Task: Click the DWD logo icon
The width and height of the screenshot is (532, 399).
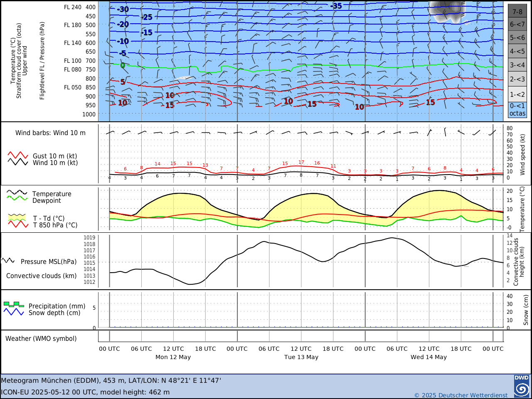Action: [522, 386]
